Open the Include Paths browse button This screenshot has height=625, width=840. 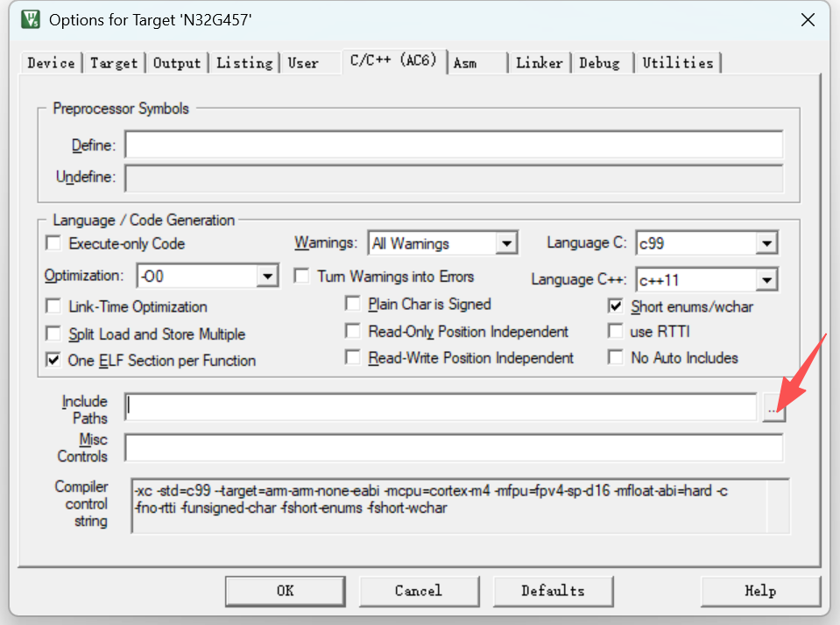point(773,408)
